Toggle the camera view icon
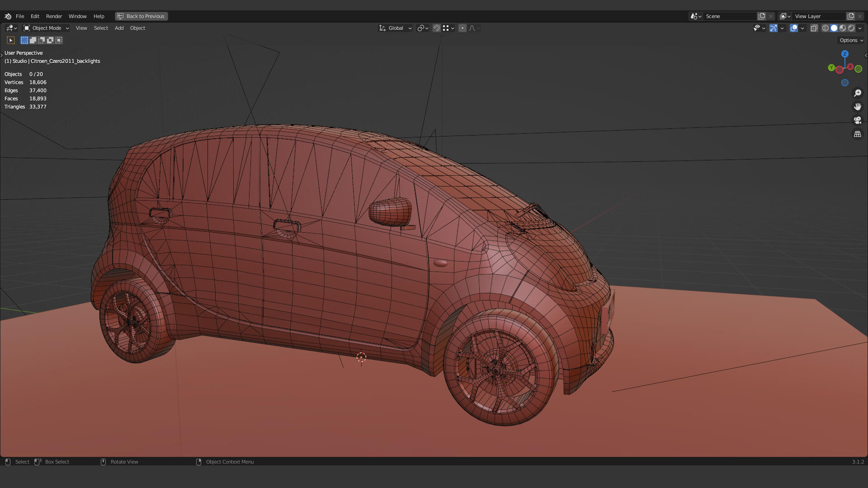The image size is (868, 488). pyautogui.click(x=858, y=120)
